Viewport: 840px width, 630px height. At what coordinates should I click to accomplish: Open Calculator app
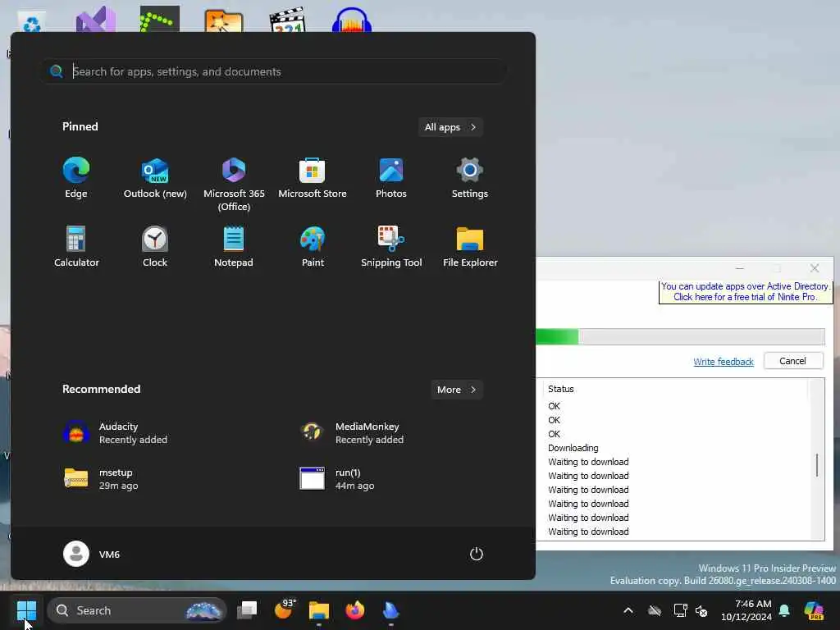click(x=76, y=246)
